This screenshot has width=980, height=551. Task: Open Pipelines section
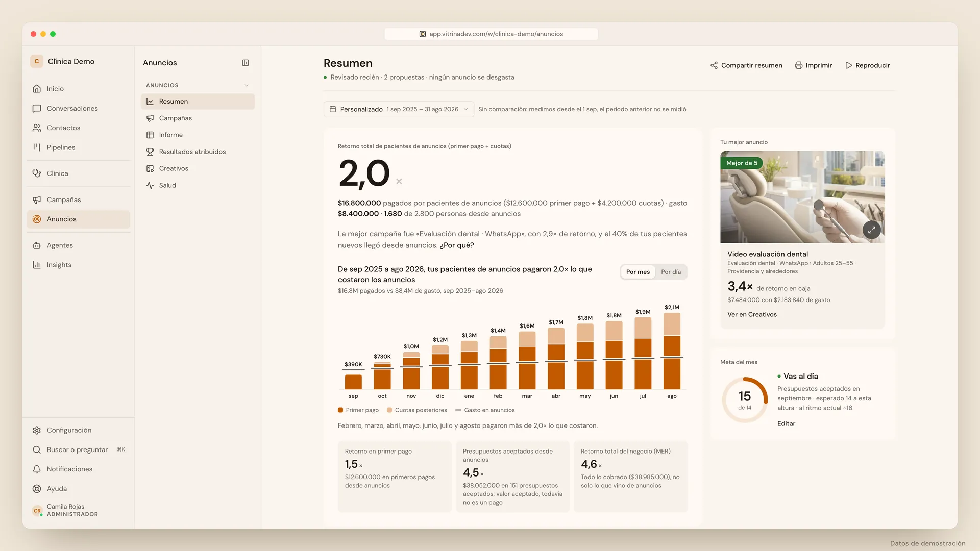tap(79, 147)
